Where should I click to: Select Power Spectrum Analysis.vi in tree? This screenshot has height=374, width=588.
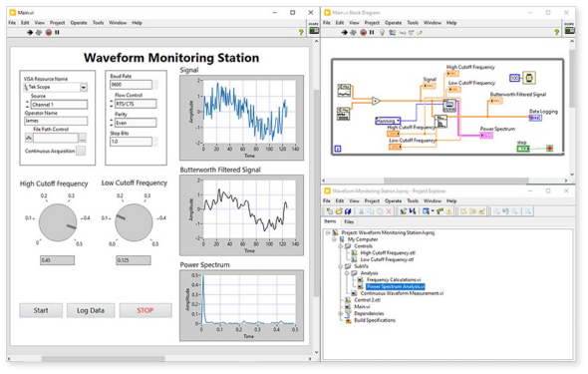pos(396,287)
